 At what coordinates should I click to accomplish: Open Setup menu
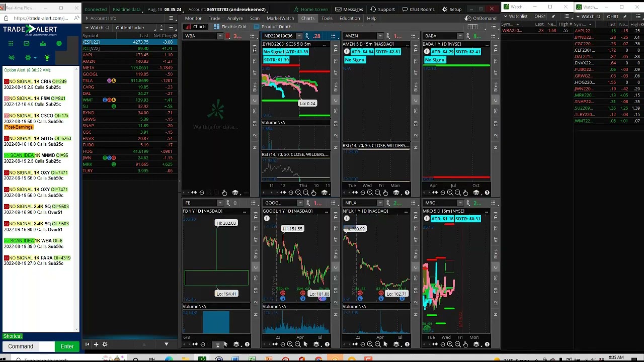452,9
